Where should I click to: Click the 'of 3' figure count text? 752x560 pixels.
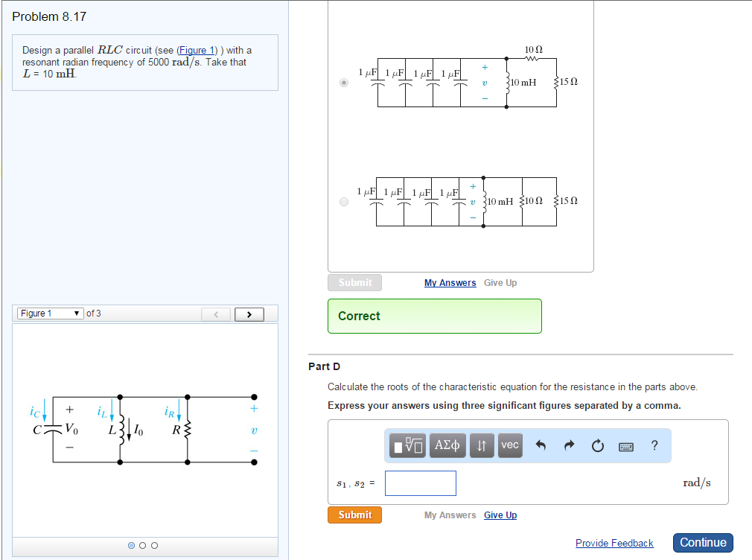click(94, 314)
